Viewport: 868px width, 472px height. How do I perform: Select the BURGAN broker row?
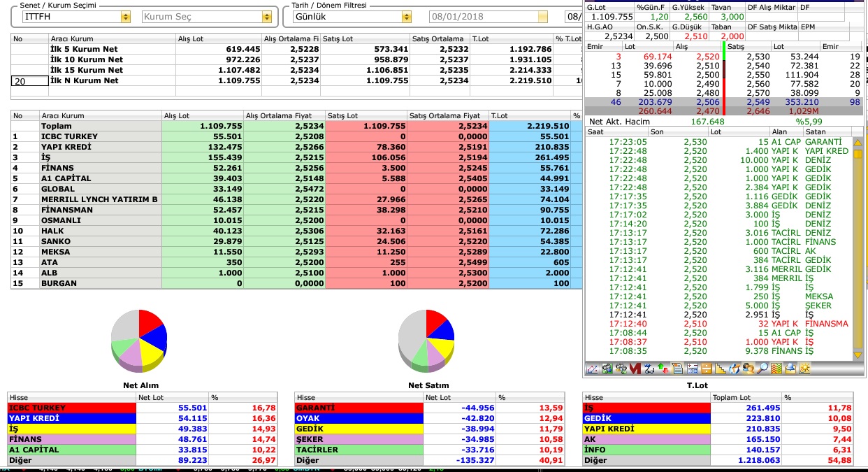[296, 283]
